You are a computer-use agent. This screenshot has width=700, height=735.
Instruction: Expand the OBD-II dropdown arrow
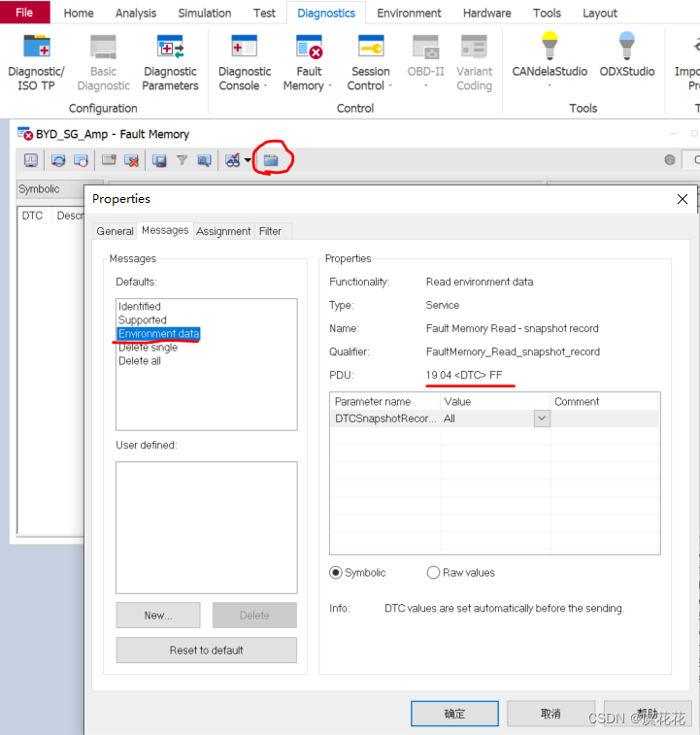tap(425, 85)
